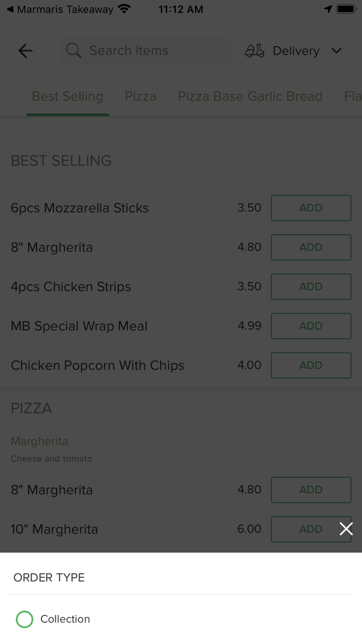Open the Pizza Base Garlic Bread category
Viewport: 362px width, 644px height.
point(250,96)
